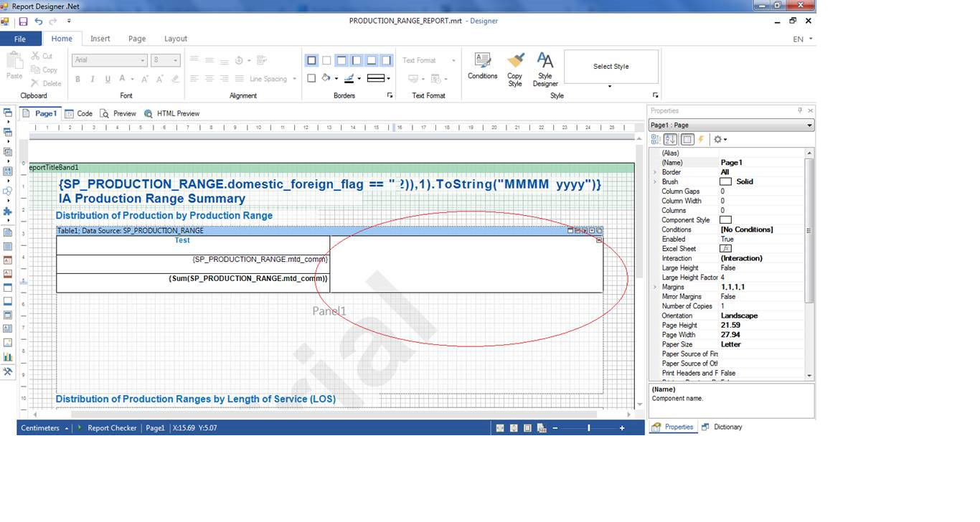Pin the Properties panel
The height and width of the screenshot is (522, 980).
pyautogui.click(x=800, y=110)
